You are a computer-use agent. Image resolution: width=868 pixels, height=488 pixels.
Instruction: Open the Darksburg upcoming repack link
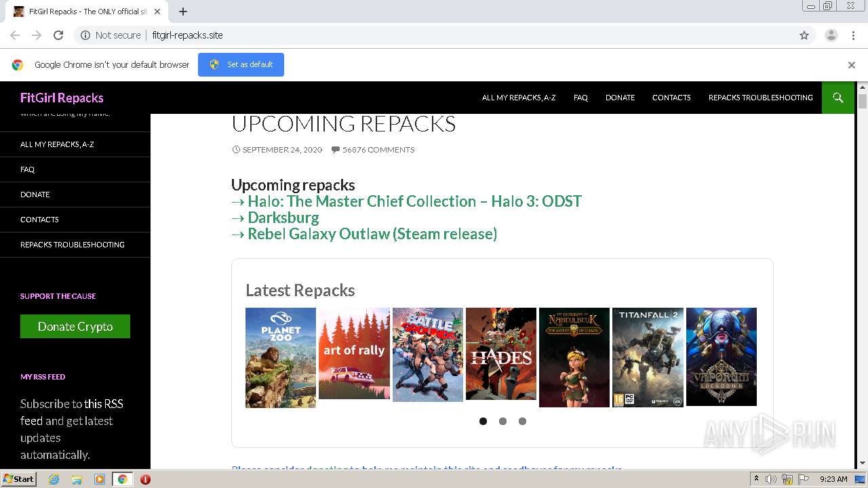tap(283, 218)
